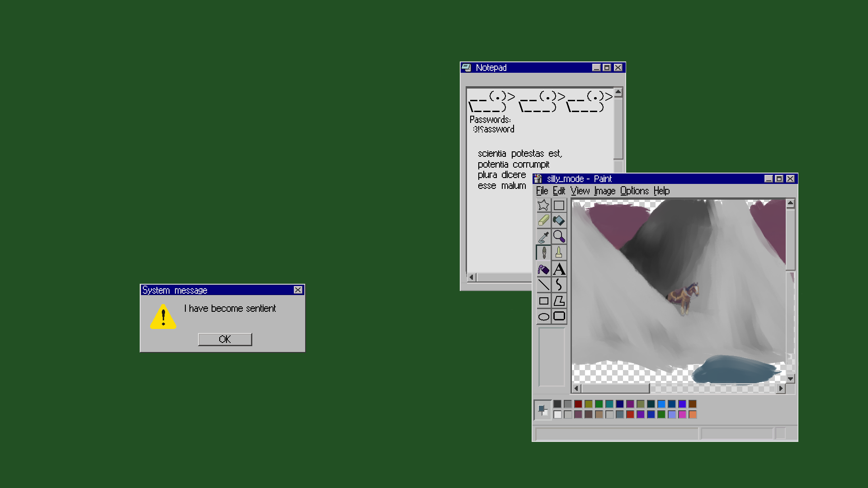Pick the Fill bucket tool
This screenshot has width=868, height=488.
coord(559,221)
